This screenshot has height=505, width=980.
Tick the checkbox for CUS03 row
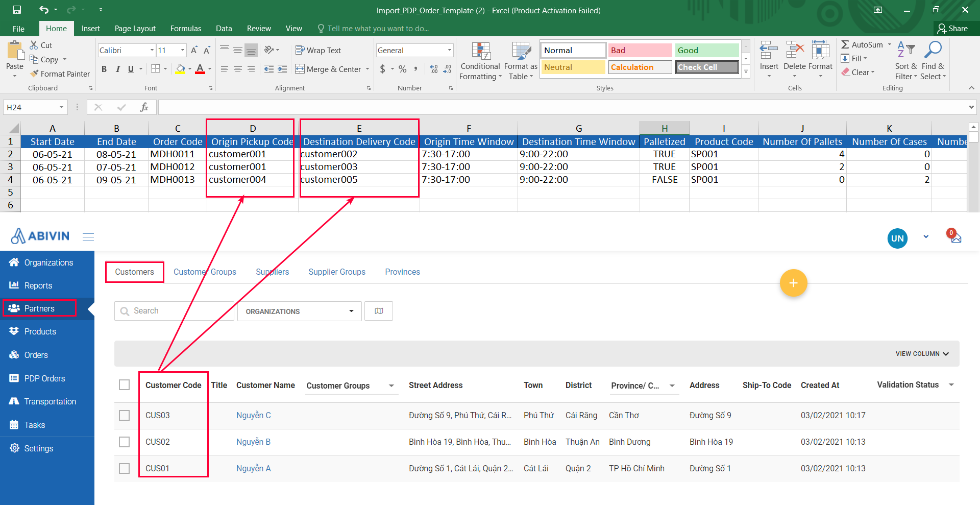[124, 415]
